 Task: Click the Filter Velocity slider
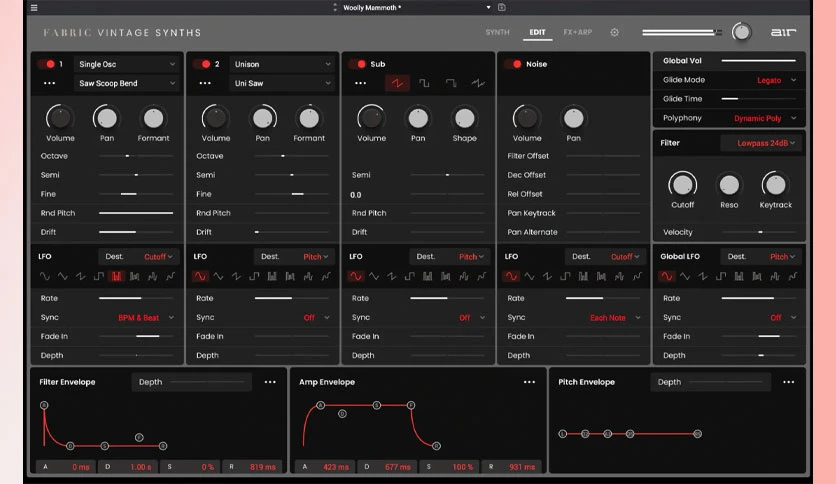coord(759,232)
